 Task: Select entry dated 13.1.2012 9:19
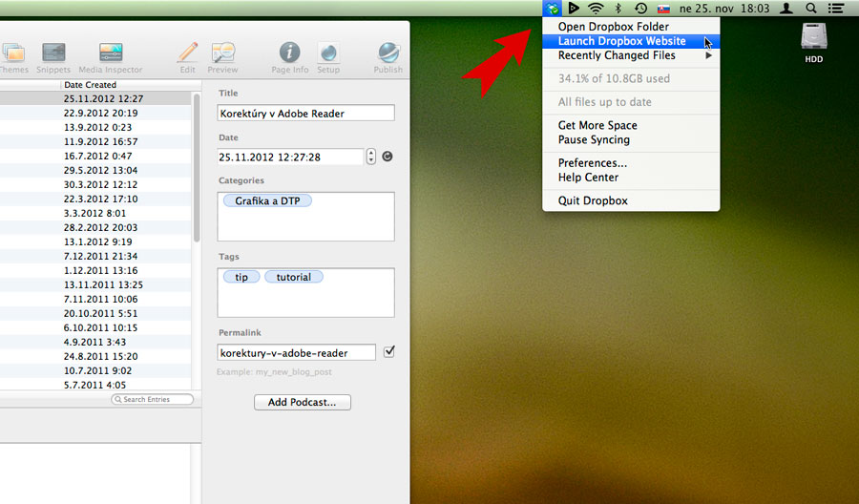(95, 241)
